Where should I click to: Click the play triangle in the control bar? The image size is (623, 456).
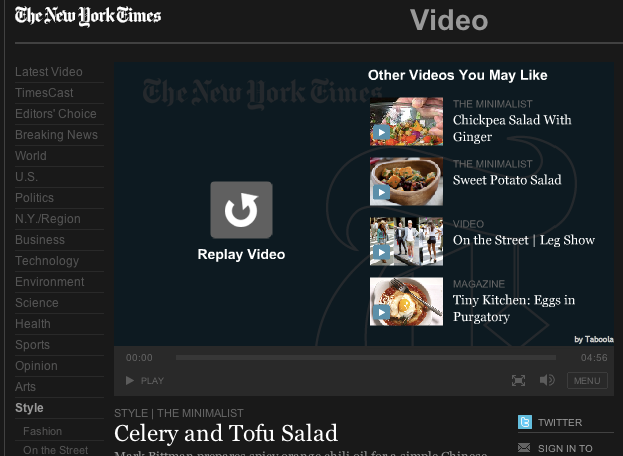click(130, 381)
